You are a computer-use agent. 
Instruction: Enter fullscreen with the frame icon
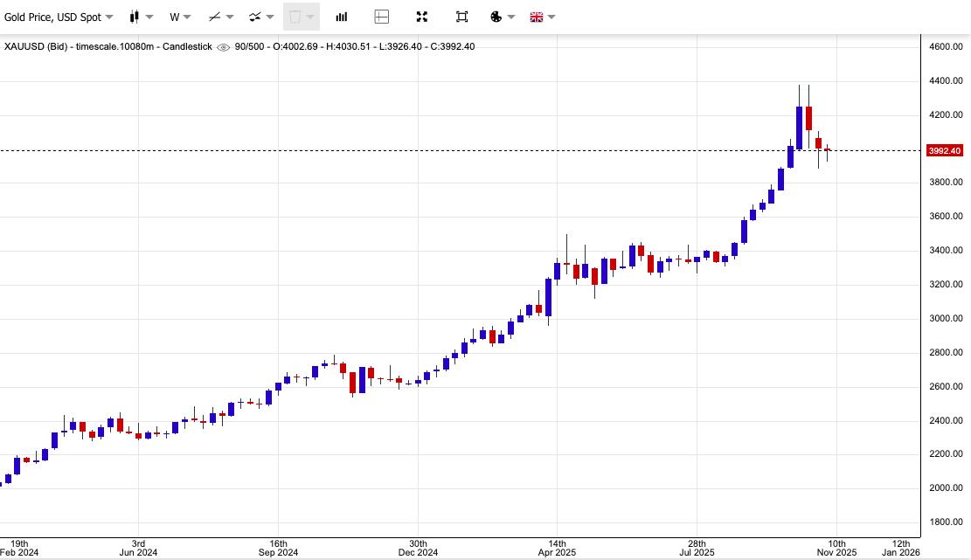(x=461, y=17)
